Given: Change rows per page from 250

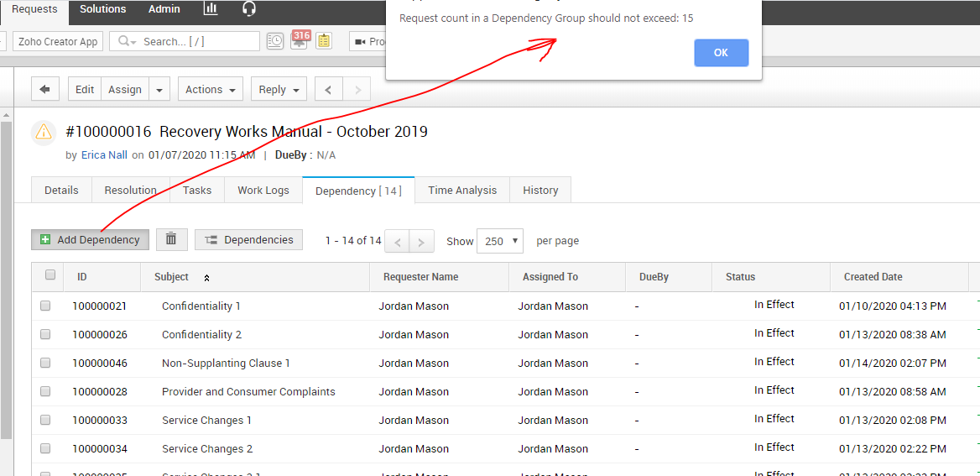Looking at the screenshot, I should (500, 241).
